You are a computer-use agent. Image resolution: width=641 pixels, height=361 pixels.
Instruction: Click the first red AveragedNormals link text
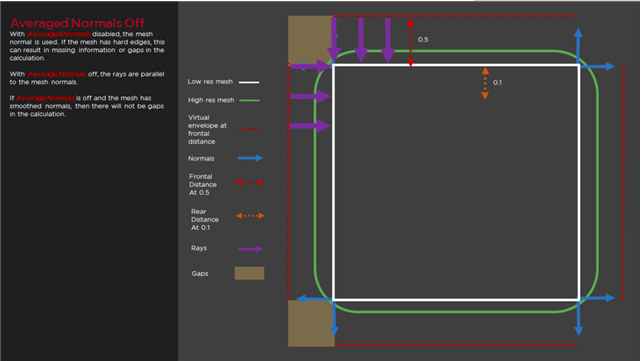pos(59,34)
